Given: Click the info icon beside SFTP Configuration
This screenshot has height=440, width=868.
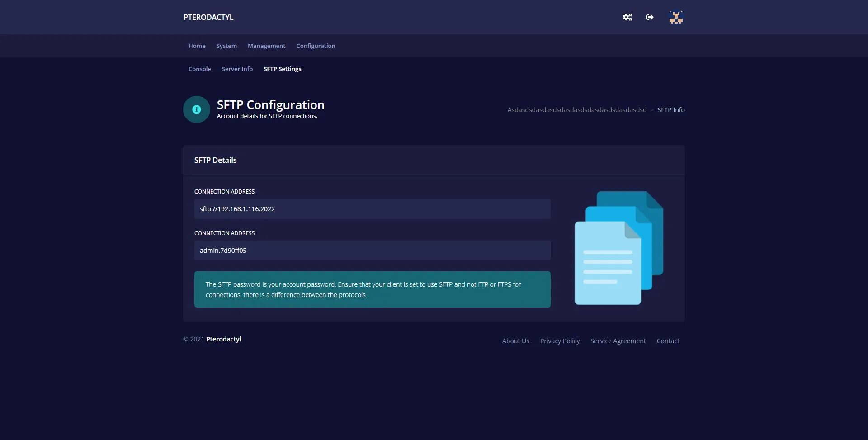Looking at the screenshot, I should [196, 109].
